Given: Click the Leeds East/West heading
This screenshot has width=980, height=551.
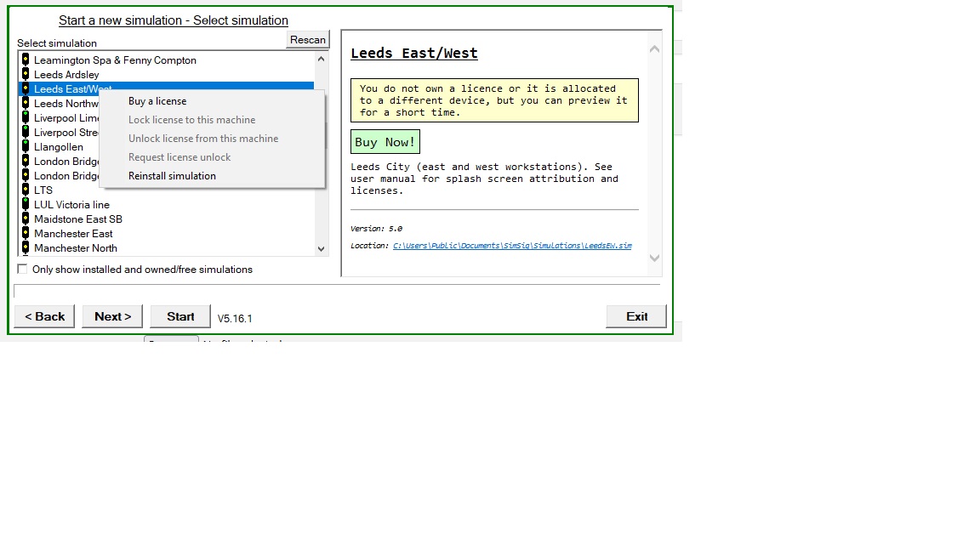Looking at the screenshot, I should (413, 54).
